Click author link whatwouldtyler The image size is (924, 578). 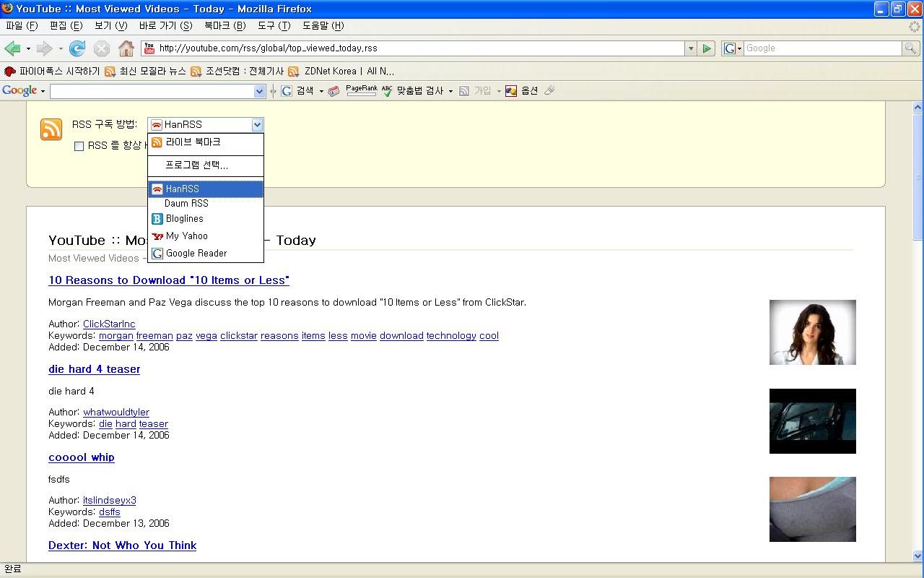[116, 413]
